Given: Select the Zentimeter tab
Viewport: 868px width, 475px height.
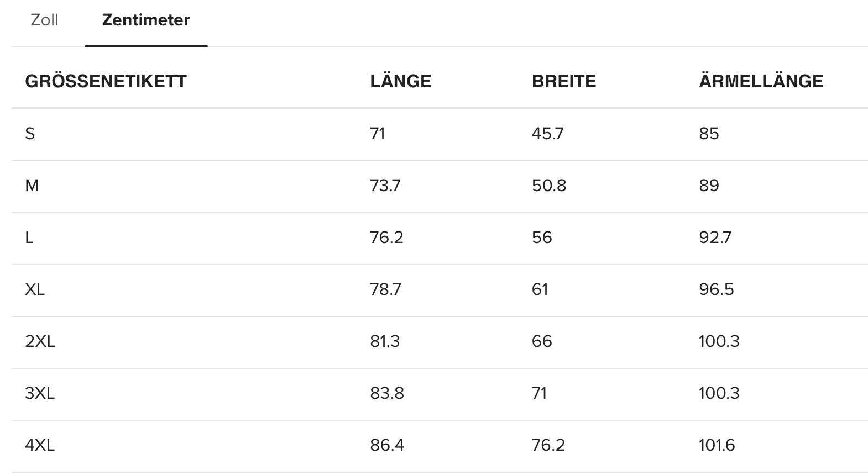Looking at the screenshot, I should 146,20.
